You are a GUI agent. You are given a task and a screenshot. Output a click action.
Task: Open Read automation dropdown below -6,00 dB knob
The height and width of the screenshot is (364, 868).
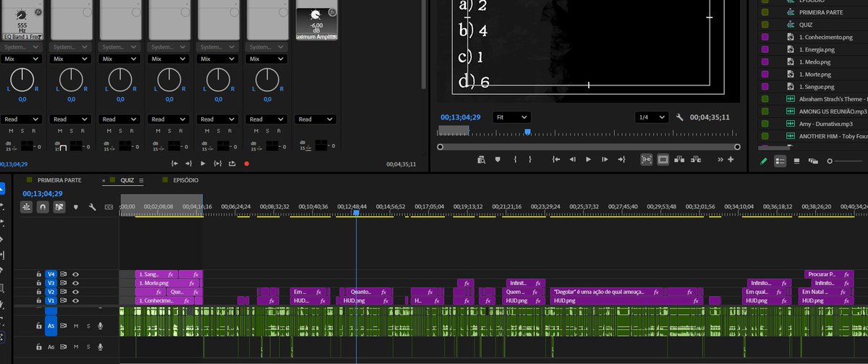click(316, 119)
